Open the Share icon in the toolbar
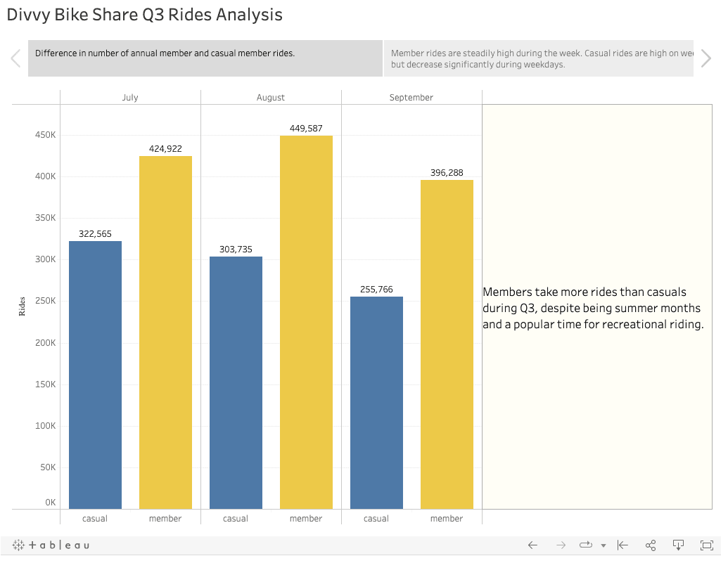 (651, 545)
